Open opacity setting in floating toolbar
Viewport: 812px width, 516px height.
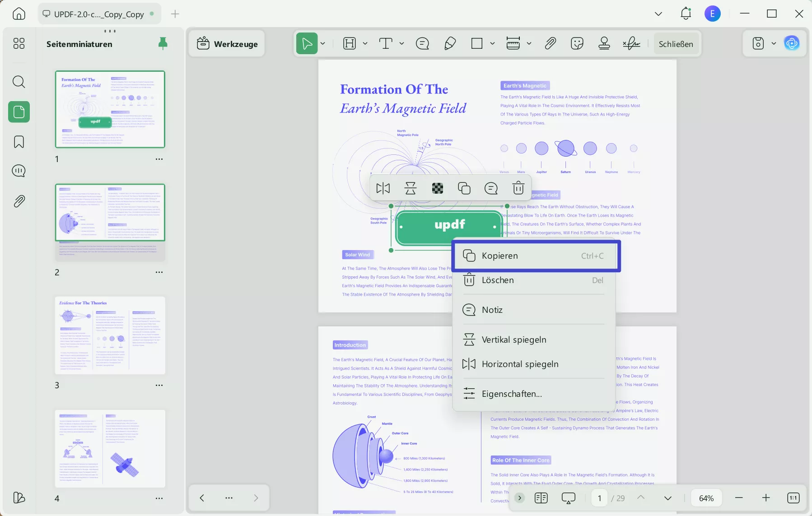coord(438,188)
